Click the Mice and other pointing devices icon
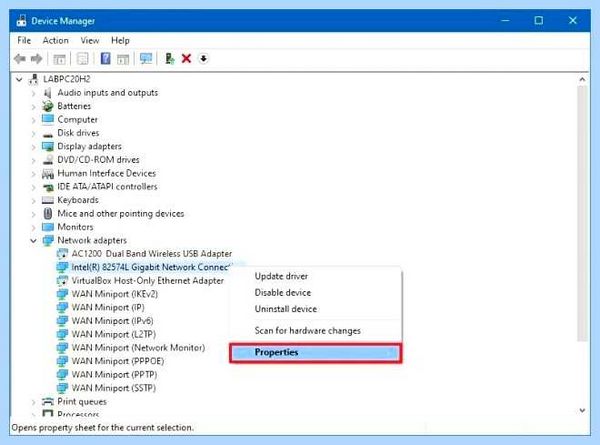The height and width of the screenshot is (445, 600). 47,214
